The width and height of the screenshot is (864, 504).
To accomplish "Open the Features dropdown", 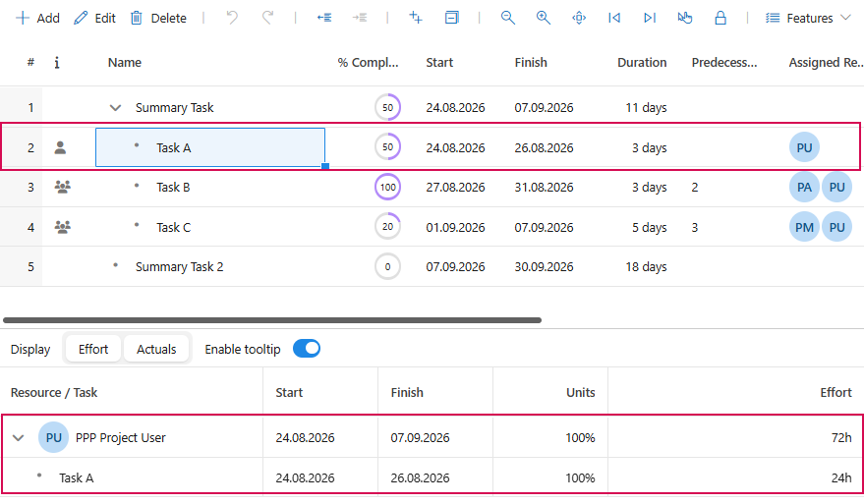I will coord(808,19).
